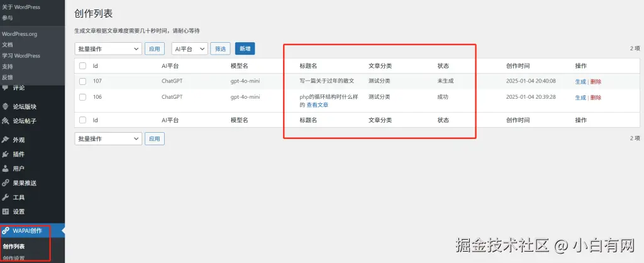Click the top 应用 button

click(x=155, y=48)
